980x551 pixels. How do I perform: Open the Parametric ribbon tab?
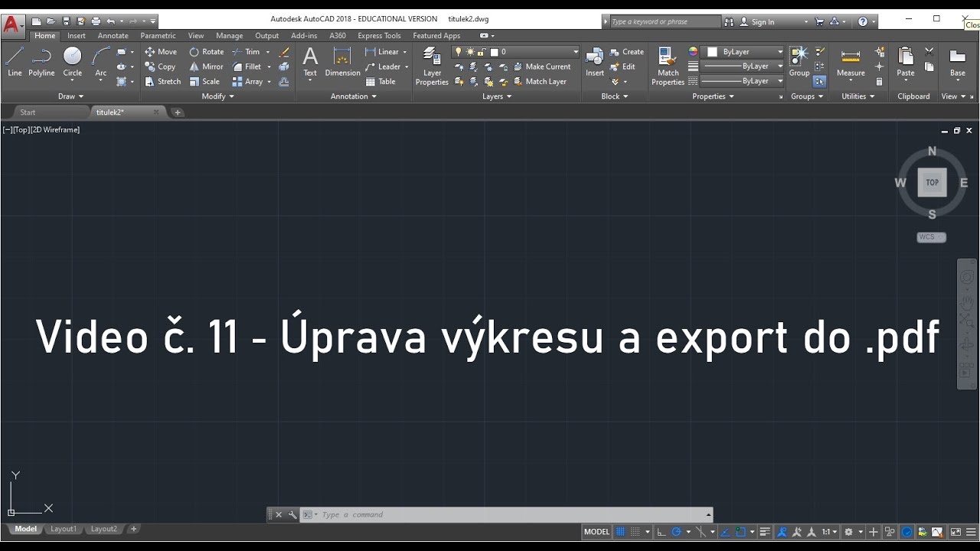(x=158, y=36)
